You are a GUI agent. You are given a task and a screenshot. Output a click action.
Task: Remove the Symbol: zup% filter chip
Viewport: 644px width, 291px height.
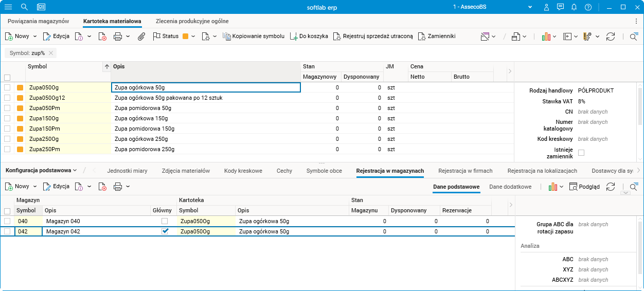pos(51,53)
